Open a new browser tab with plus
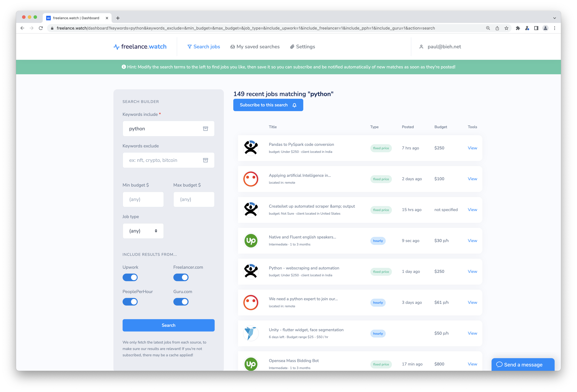Screen dimensions: 577x392 (118, 18)
